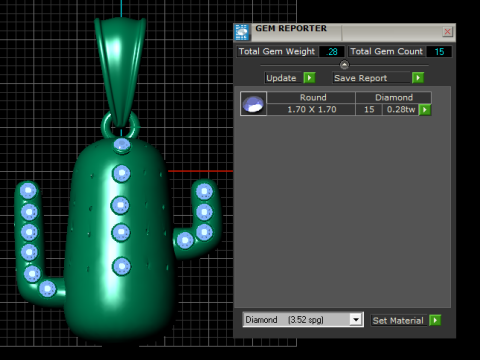The image size is (480, 360).
Task: Click the Round shape header cell
Action: (x=311, y=97)
